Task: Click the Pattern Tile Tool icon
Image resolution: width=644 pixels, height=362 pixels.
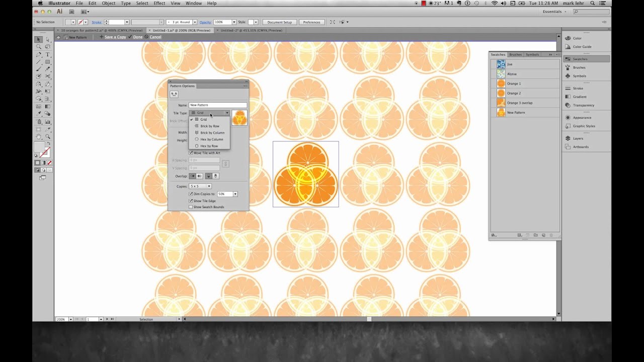Action: click(x=174, y=94)
